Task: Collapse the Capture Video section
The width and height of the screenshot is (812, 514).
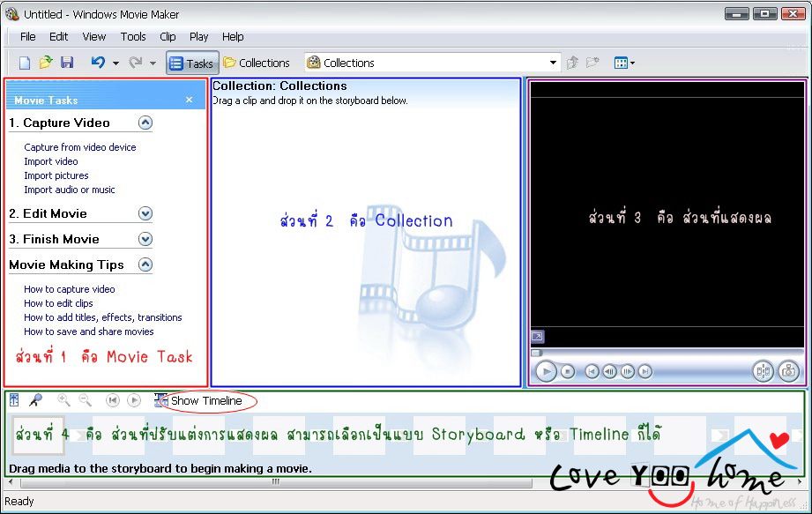Action: click(145, 123)
